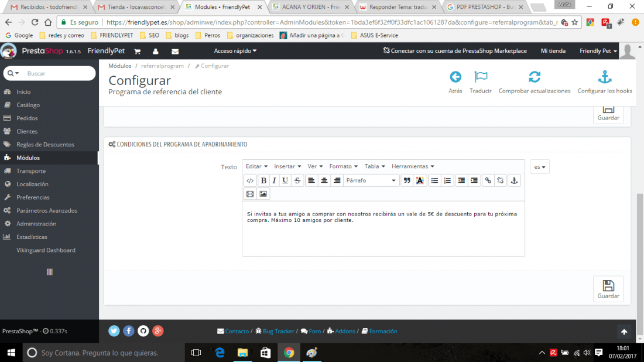Click inside the rich text area

(x=383, y=228)
